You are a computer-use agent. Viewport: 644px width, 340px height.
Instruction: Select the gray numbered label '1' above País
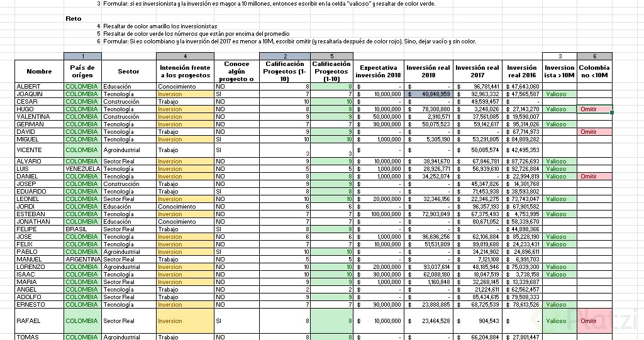[82, 57]
